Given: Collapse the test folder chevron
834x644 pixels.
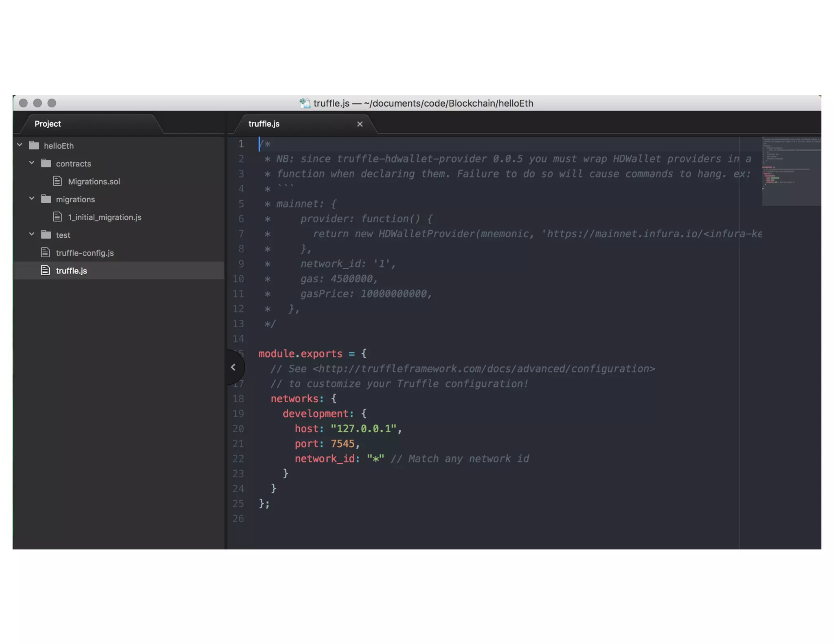Looking at the screenshot, I should coord(32,234).
